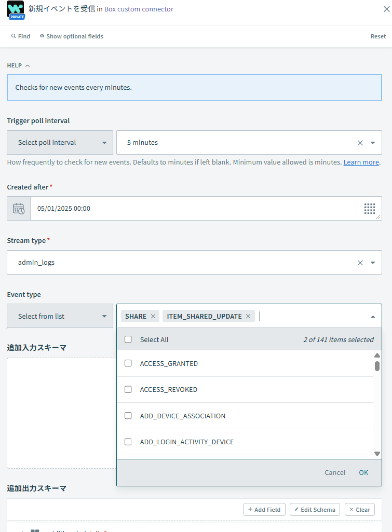Click the event list scroll up arrow
The height and width of the screenshot is (532, 392).
(x=377, y=355)
